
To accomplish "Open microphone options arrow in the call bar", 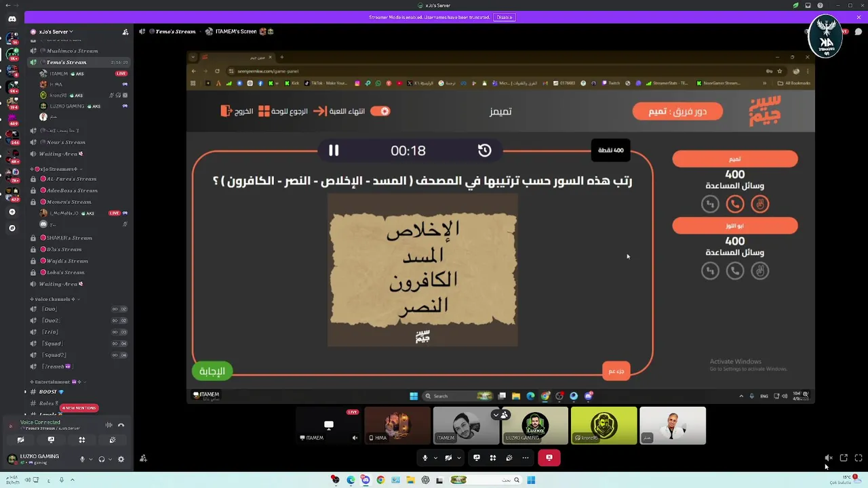I will 435,457.
